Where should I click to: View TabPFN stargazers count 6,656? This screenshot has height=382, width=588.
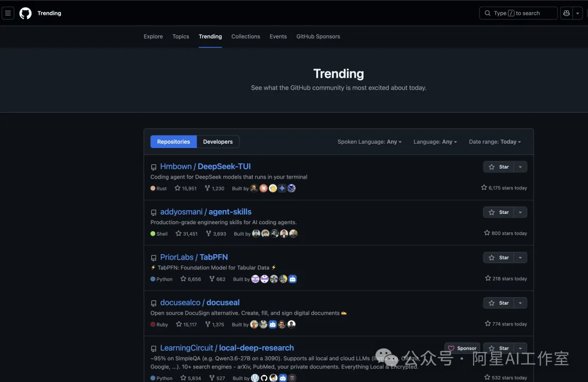pos(191,279)
